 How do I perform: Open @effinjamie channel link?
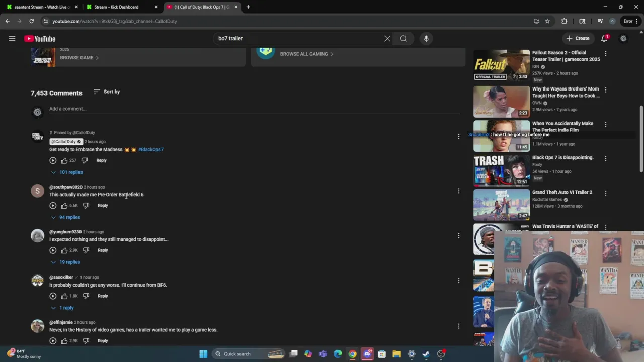(x=61, y=322)
